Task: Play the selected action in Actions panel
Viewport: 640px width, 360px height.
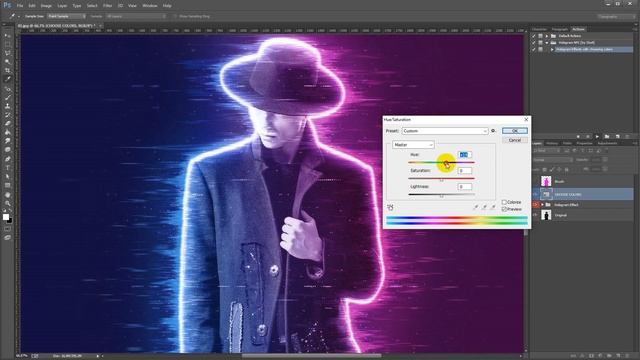Action: pos(597,136)
